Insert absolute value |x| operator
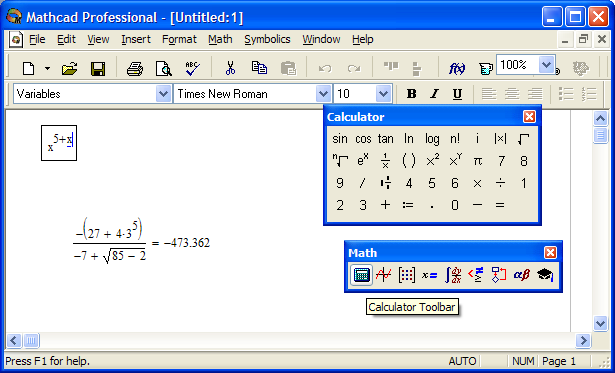The image size is (615, 373). [500, 139]
